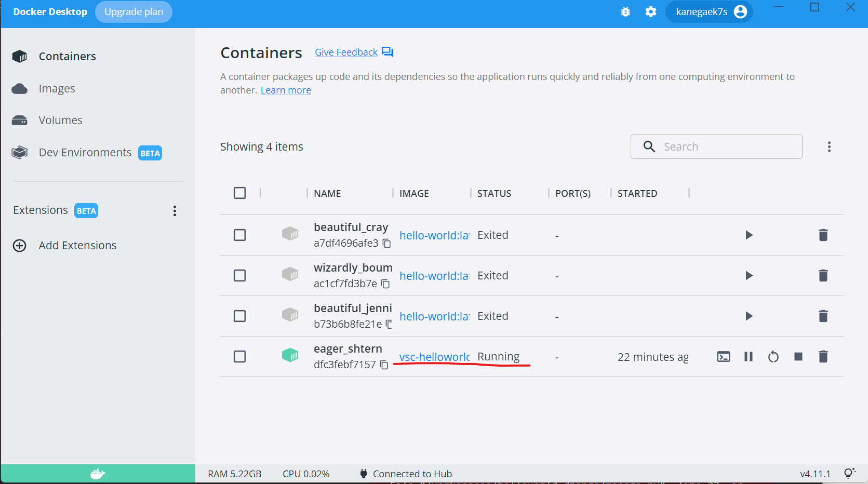Click the Upgrade plan button
Screen dimensions: 868x484
[x=133, y=12]
